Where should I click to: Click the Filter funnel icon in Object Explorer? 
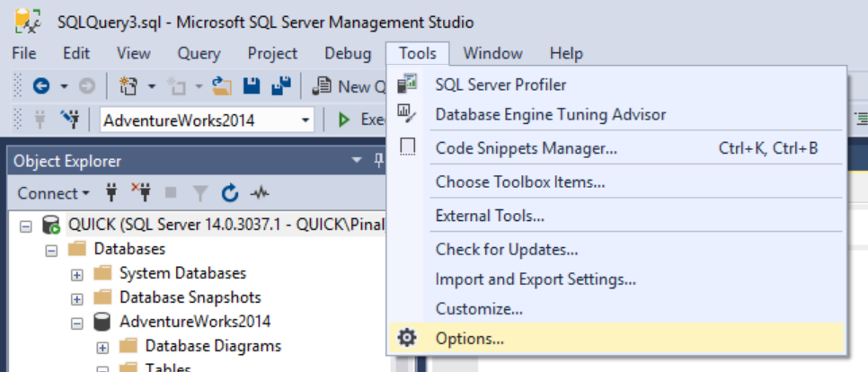[x=199, y=194]
